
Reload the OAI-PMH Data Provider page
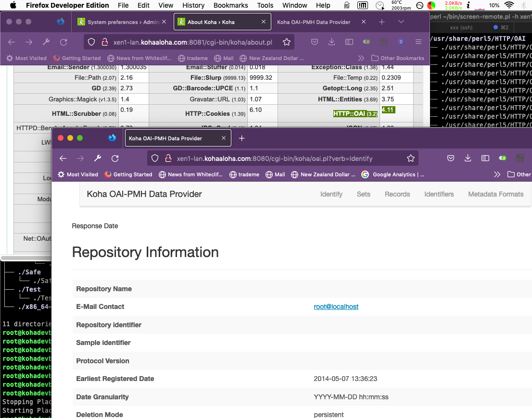(x=115, y=159)
